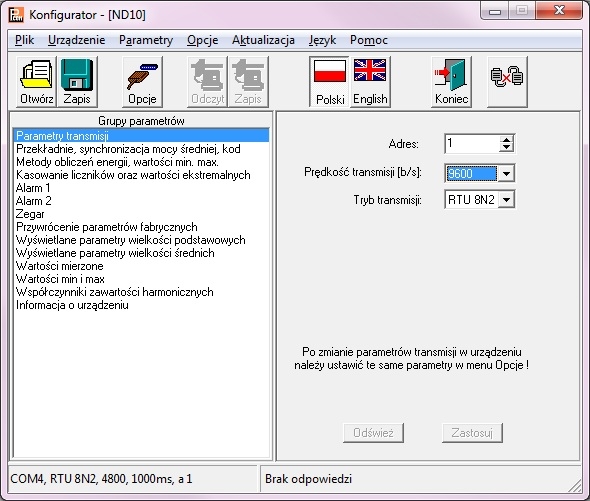Decrease Adres with the down spinner arrow
590x501 pixels.
click(506, 148)
